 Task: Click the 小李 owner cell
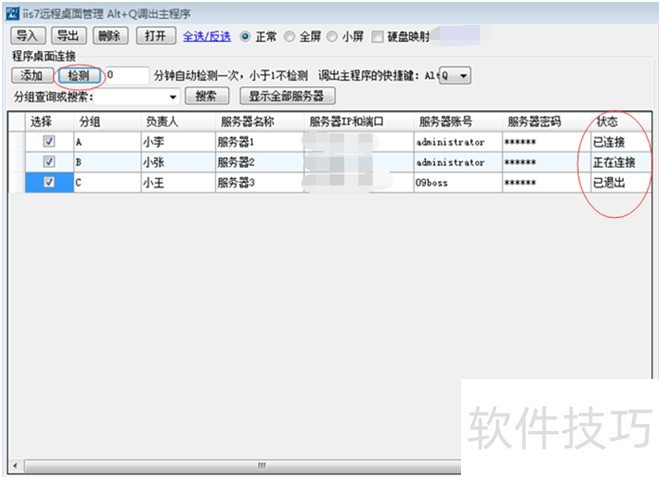178,142
